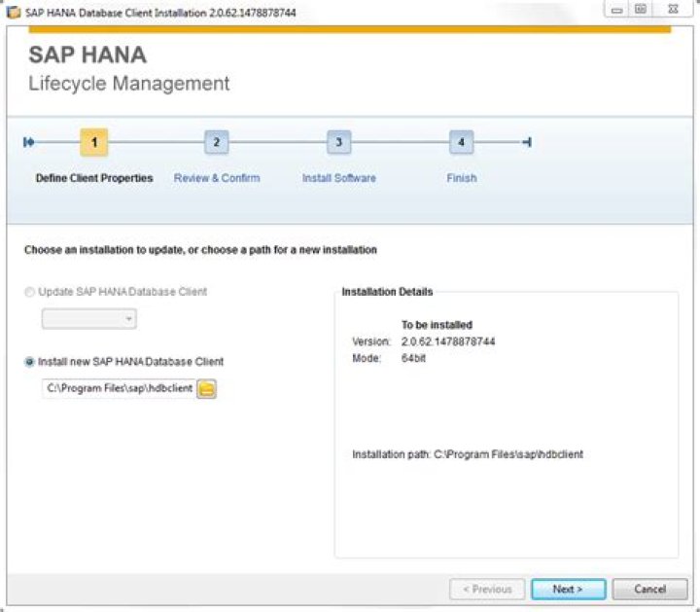Image resolution: width=700 pixels, height=612 pixels.
Task: Click the step 3 wizard icon
Action: [338, 142]
